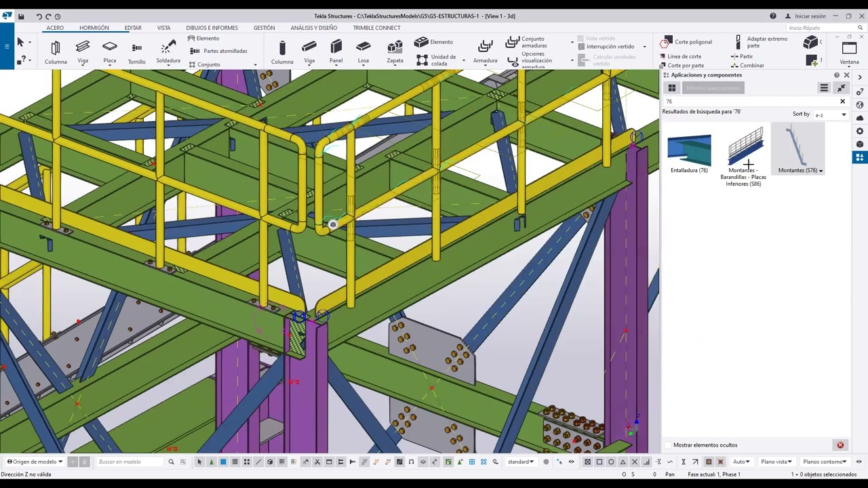Toggle the select all arrow switch
This screenshot has width=868, height=488.
coord(199,462)
